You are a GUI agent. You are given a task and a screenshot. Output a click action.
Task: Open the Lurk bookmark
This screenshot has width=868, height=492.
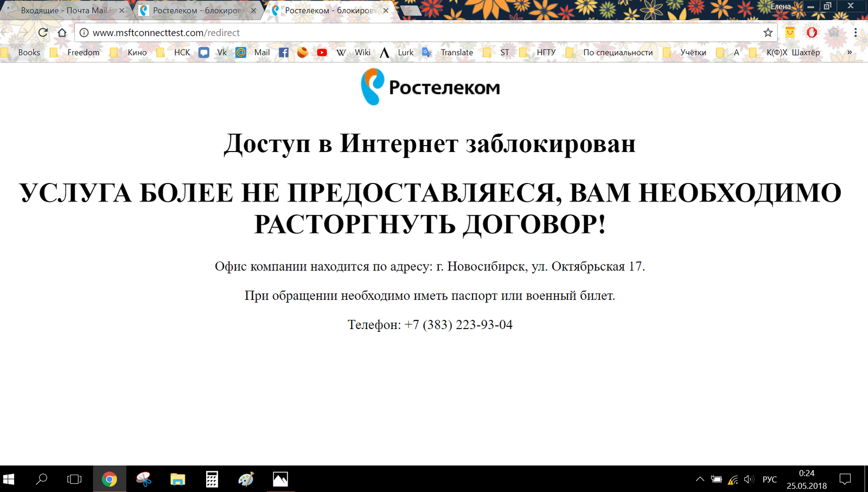coord(397,52)
